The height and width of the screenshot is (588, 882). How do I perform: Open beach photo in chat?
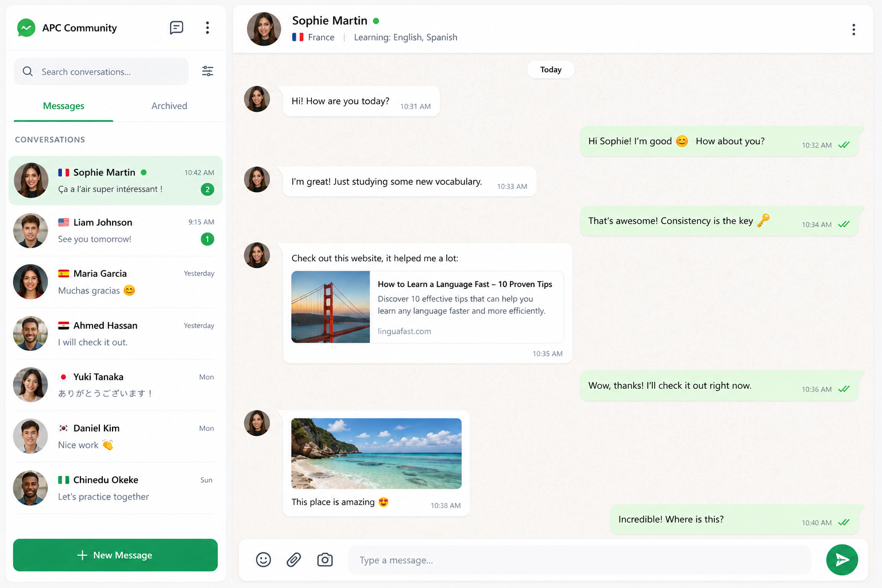(x=376, y=453)
